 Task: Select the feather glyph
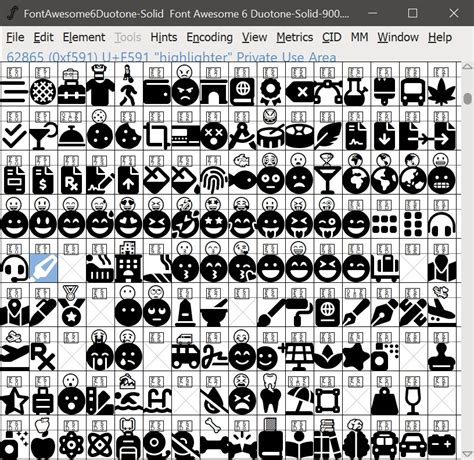click(x=328, y=136)
